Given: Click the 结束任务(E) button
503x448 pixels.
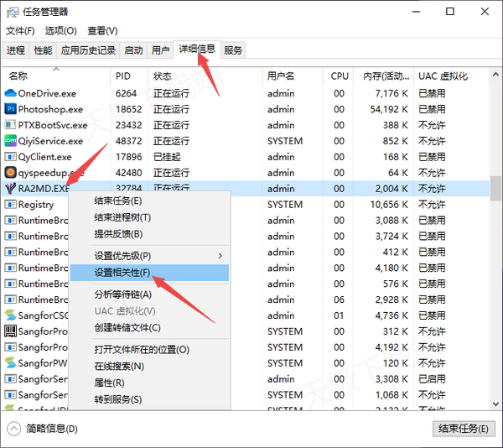Looking at the screenshot, I should click(463, 429).
